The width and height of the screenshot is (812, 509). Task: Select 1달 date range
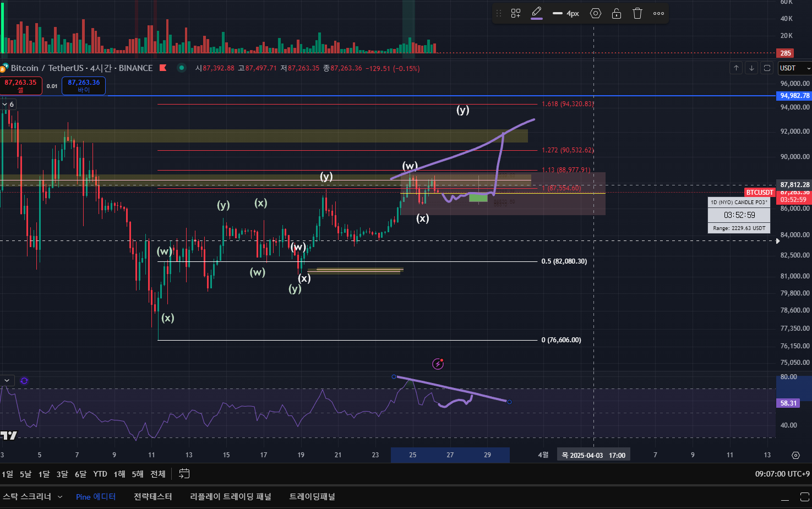coord(43,474)
